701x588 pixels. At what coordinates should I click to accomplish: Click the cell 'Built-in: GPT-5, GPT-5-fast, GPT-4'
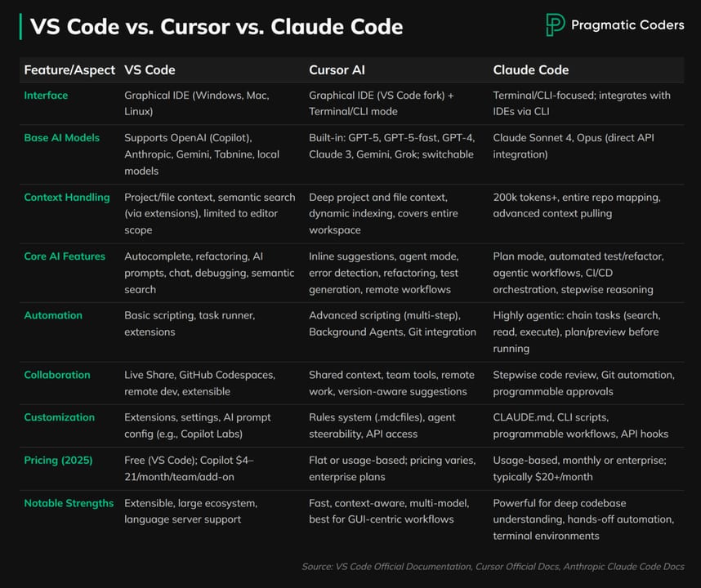pyautogui.click(x=392, y=146)
